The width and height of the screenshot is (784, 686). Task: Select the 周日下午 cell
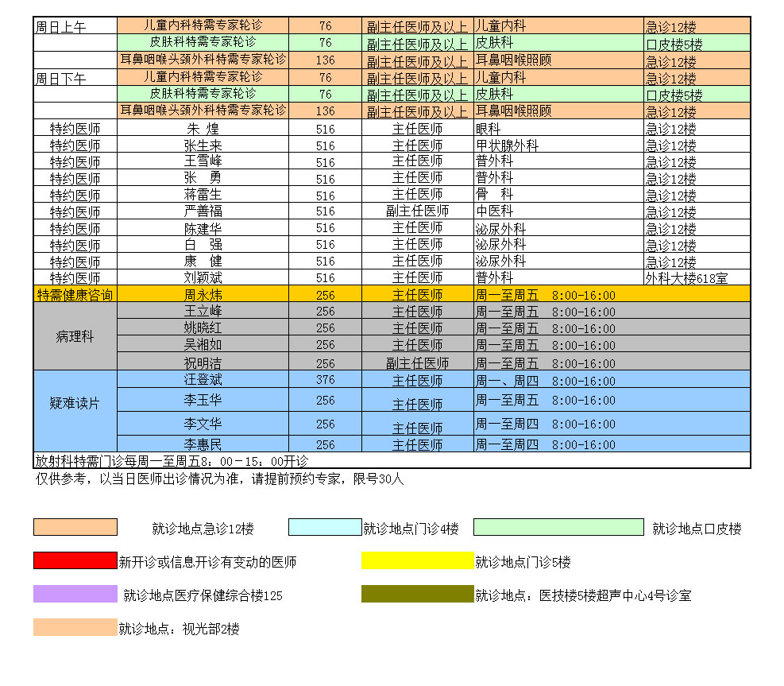[75, 78]
